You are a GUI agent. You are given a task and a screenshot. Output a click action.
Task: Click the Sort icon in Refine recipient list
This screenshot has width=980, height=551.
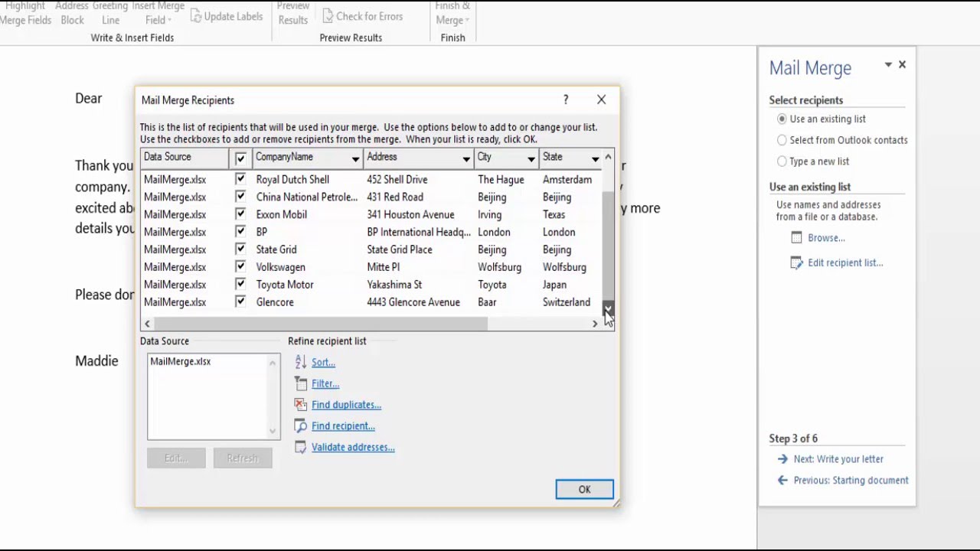point(300,362)
